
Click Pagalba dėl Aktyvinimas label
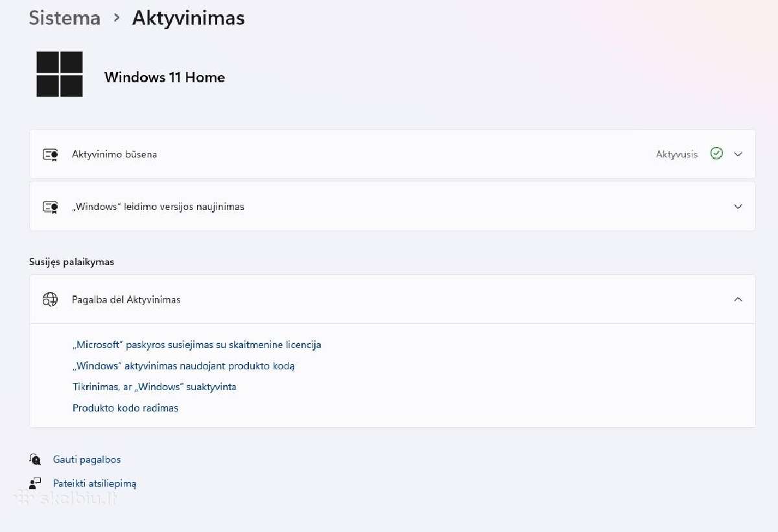pos(126,300)
